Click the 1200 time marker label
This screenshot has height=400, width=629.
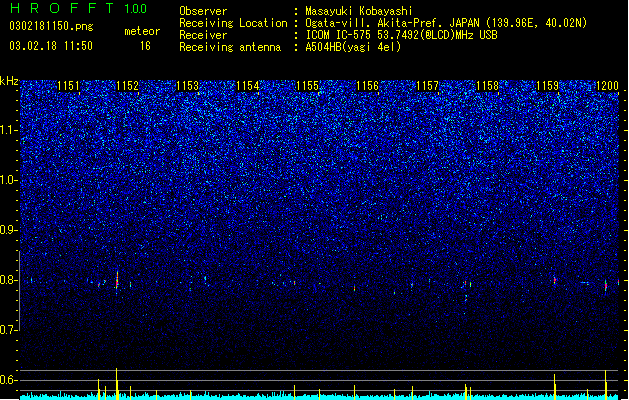pyautogui.click(x=607, y=86)
